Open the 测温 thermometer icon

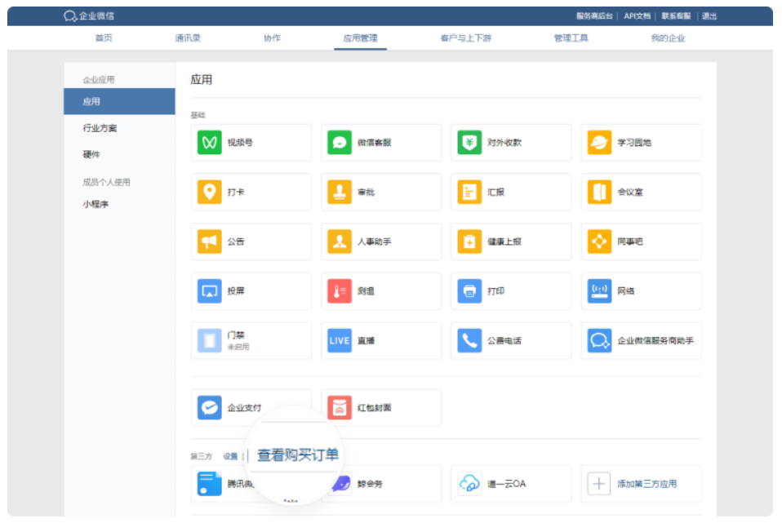[340, 291]
